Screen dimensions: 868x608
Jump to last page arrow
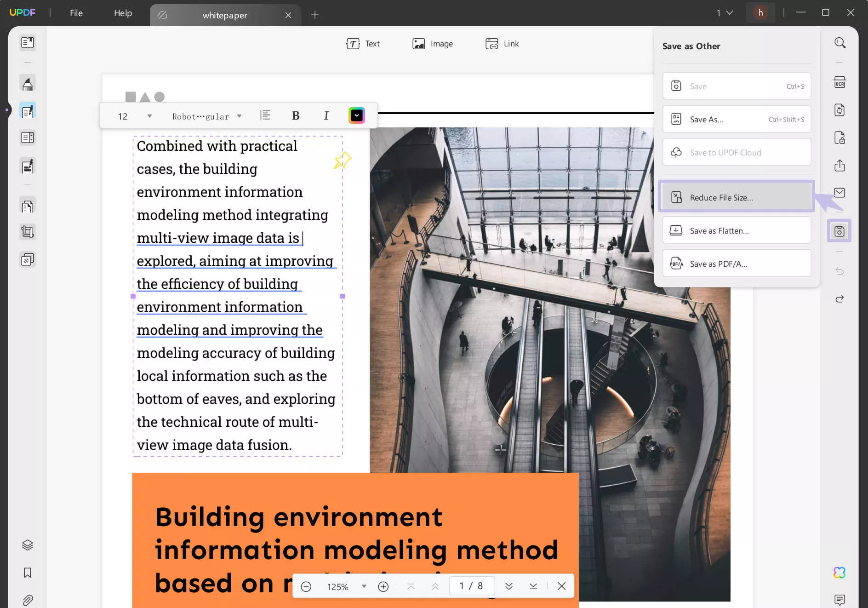point(533,586)
